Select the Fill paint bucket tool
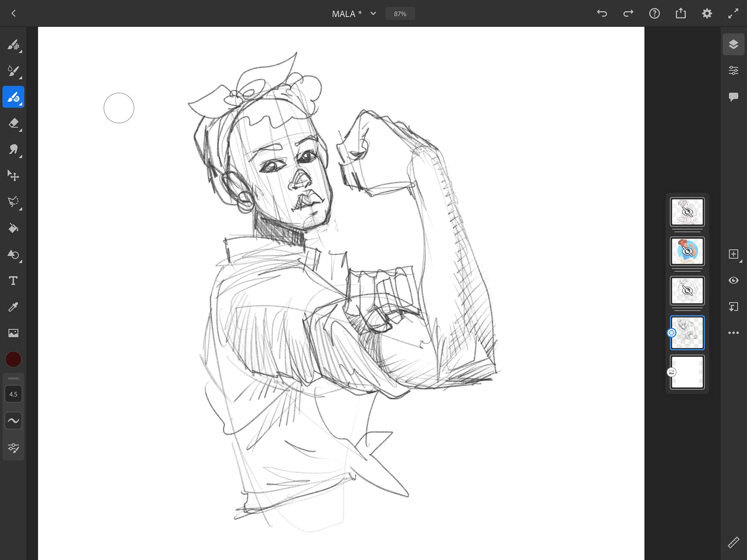 [13, 228]
